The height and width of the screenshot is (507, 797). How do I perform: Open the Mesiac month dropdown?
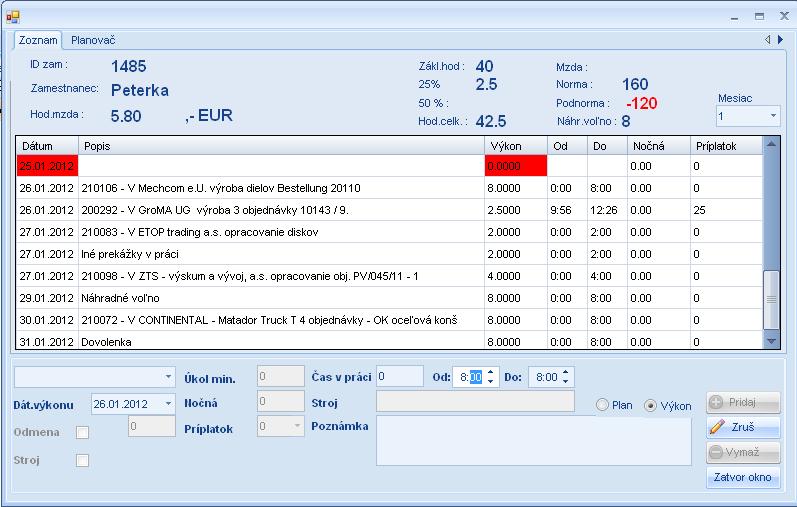pyautogui.click(x=773, y=116)
